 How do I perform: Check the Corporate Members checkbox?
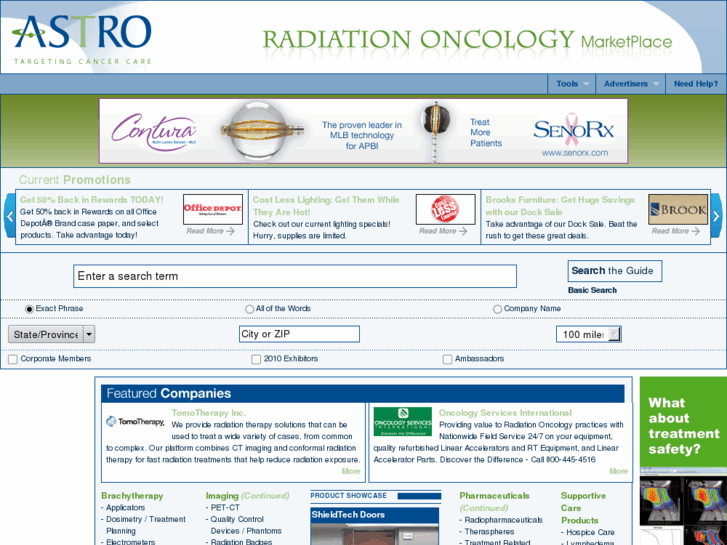13,359
